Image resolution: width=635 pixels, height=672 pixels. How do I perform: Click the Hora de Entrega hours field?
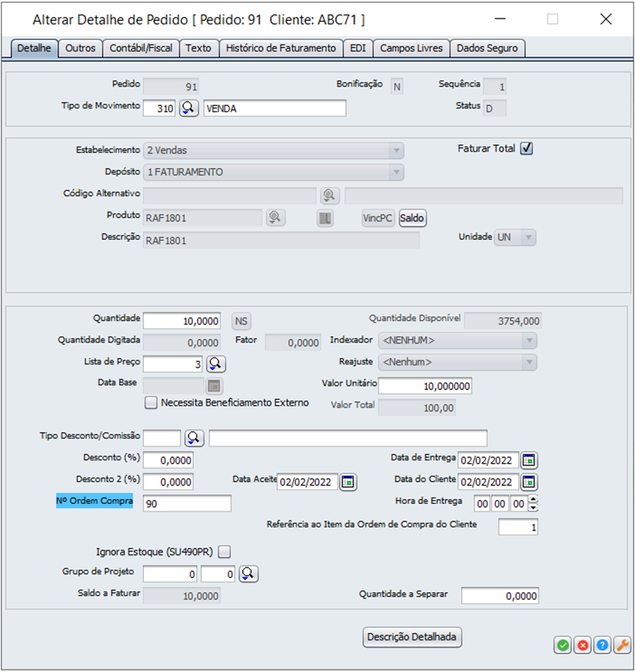click(x=482, y=503)
